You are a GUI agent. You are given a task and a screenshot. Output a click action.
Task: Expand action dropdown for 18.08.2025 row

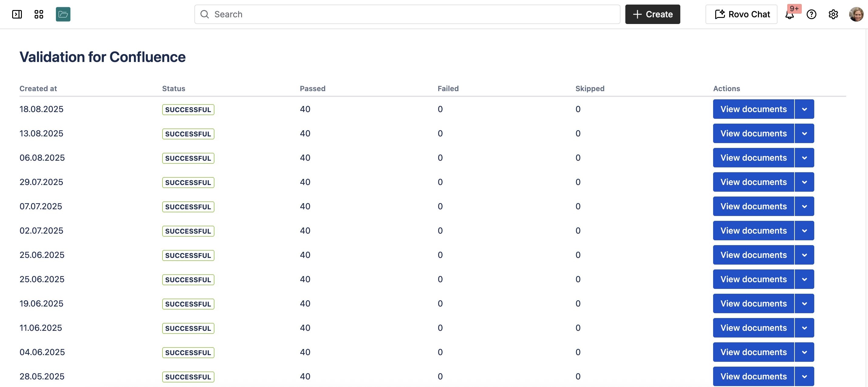(x=804, y=109)
